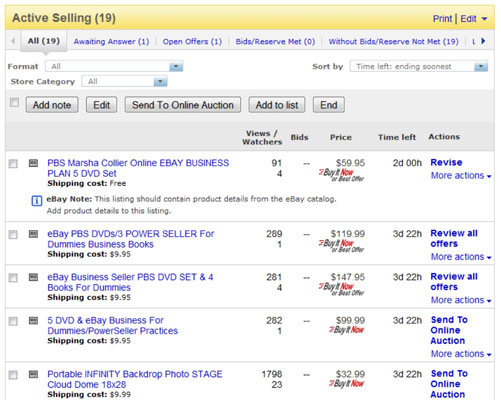Expand More actions for PBS Marsha Collier listing
Image resolution: width=501 pixels, height=400 pixels.
pos(461,176)
